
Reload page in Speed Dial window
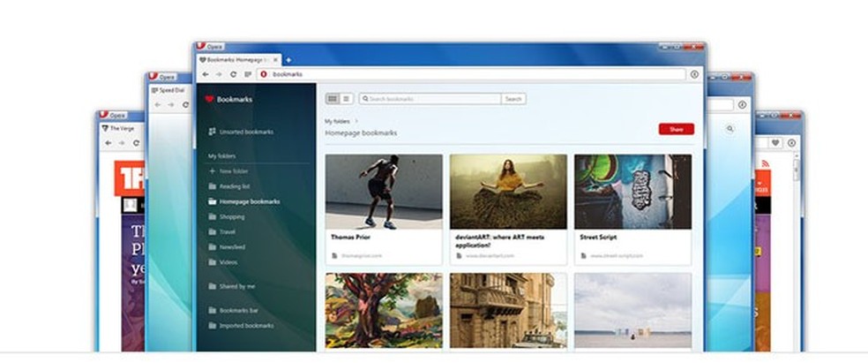coord(185,104)
